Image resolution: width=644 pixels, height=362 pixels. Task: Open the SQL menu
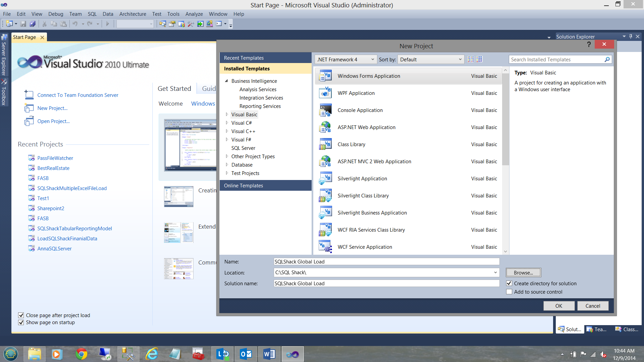[92, 14]
